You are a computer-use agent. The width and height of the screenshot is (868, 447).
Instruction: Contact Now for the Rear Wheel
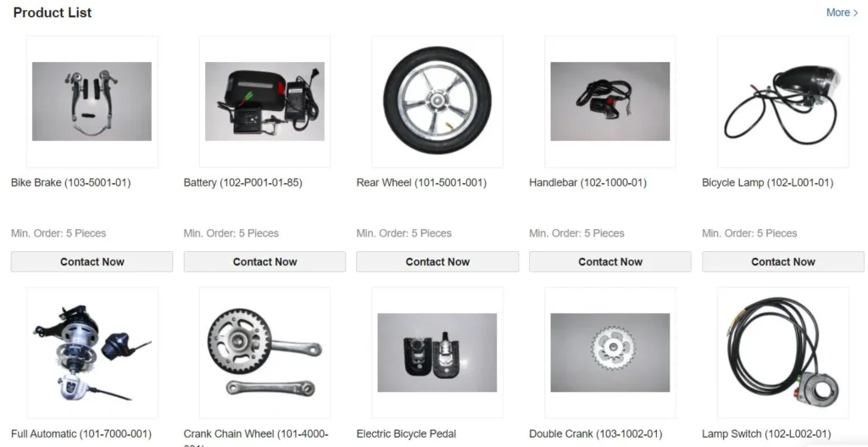(x=437, y=261)
